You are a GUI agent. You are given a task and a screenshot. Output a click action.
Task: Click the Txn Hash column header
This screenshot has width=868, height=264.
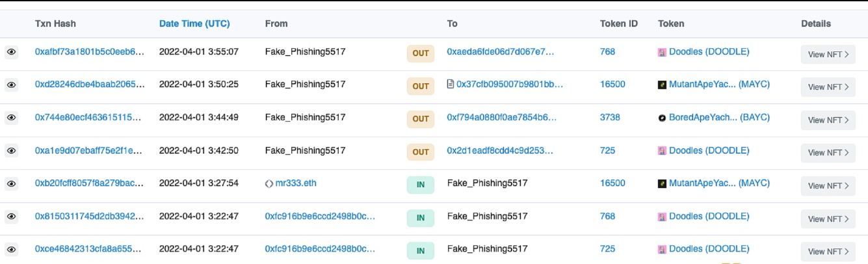(55, 23)
